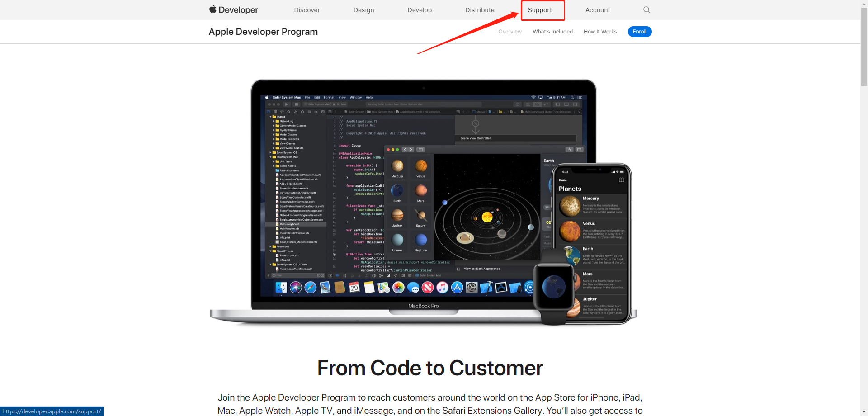Select the Overview sub-navigation link
Viewport: 868px width, 416px height.
[510, 32]
